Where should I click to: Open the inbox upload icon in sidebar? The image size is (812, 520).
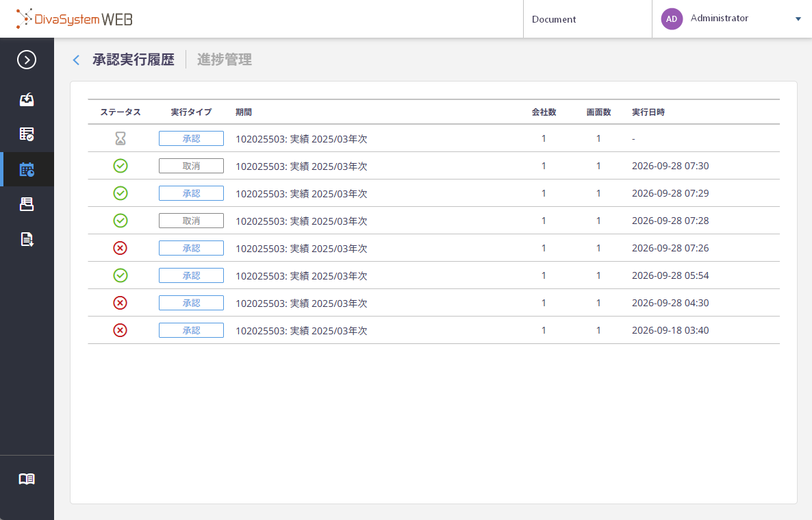pyautogui.click(x=27, y=99)
